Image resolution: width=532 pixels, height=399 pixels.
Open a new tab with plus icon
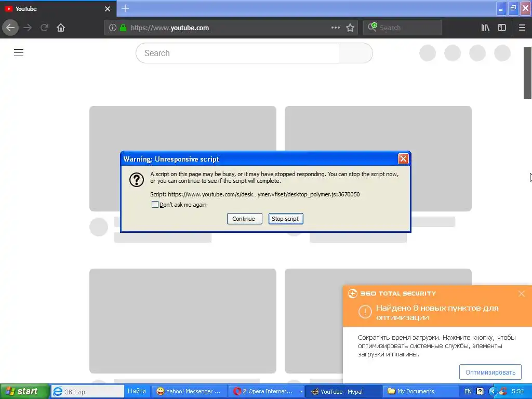125,8
